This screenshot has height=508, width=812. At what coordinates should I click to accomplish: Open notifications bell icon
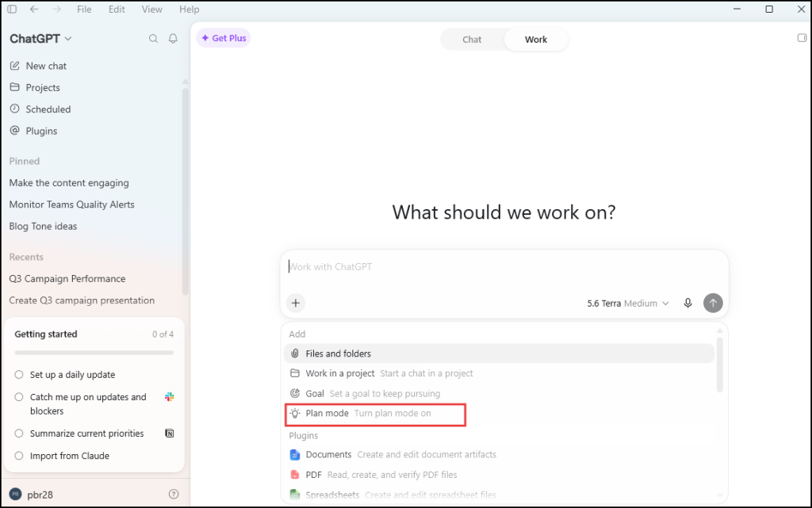(173, 38)
